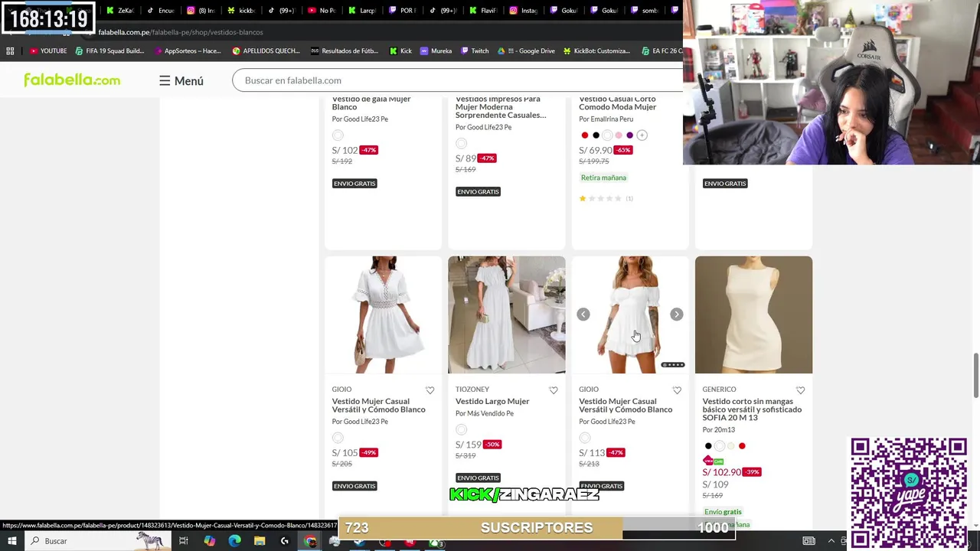This screenshot has height=551, width=980.
Task: Click the page vertical scrollbar thumb
Action: (x=975, y=375)
